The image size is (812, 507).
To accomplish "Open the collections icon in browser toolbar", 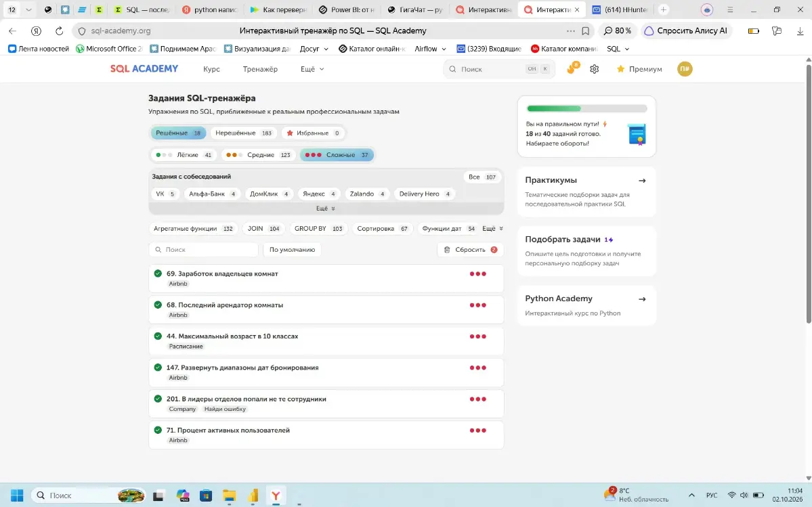I will pyautogui.click(x=776, y=31).
